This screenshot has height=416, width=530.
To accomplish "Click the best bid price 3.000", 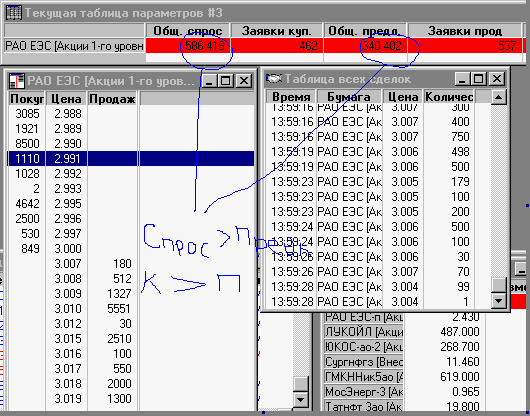I will click(68, 248).
